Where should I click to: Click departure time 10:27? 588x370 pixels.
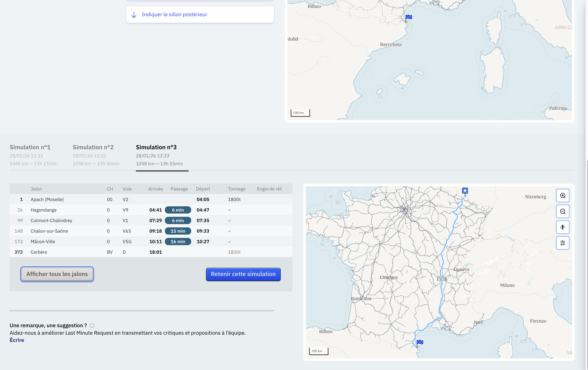point(203,241)
